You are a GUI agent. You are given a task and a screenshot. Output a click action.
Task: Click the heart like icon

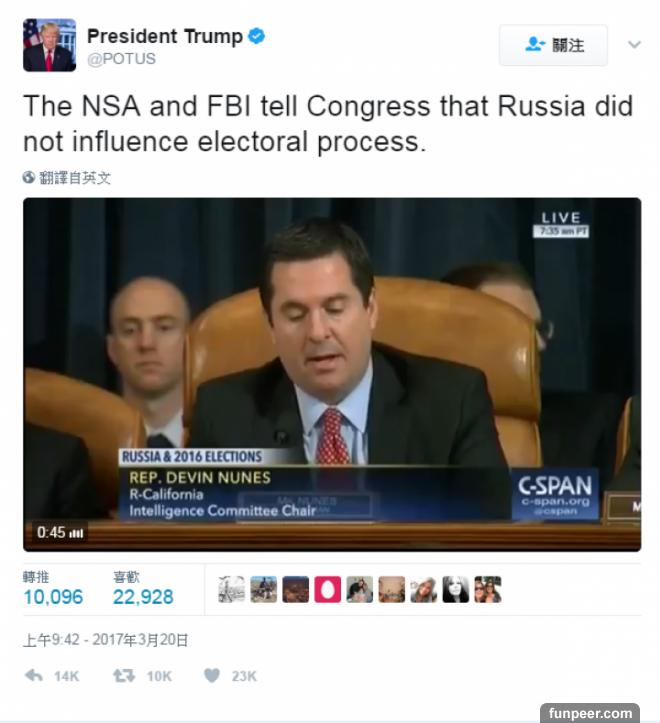pos(212,676)
